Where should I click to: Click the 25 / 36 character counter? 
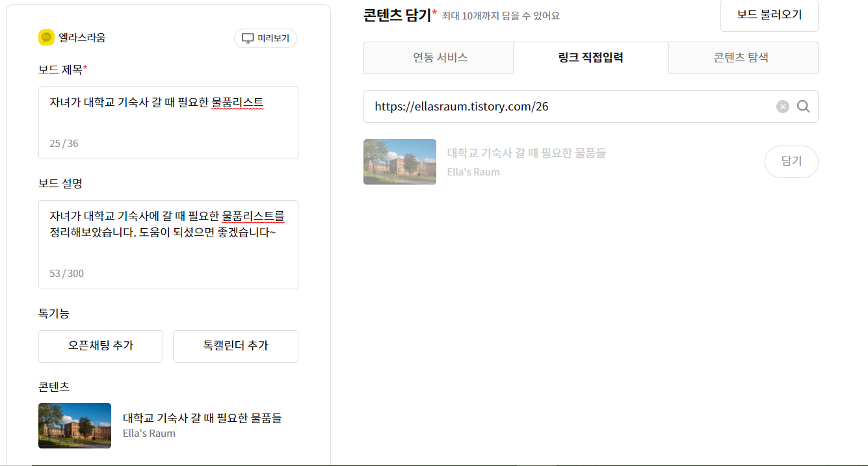point(64,143)
